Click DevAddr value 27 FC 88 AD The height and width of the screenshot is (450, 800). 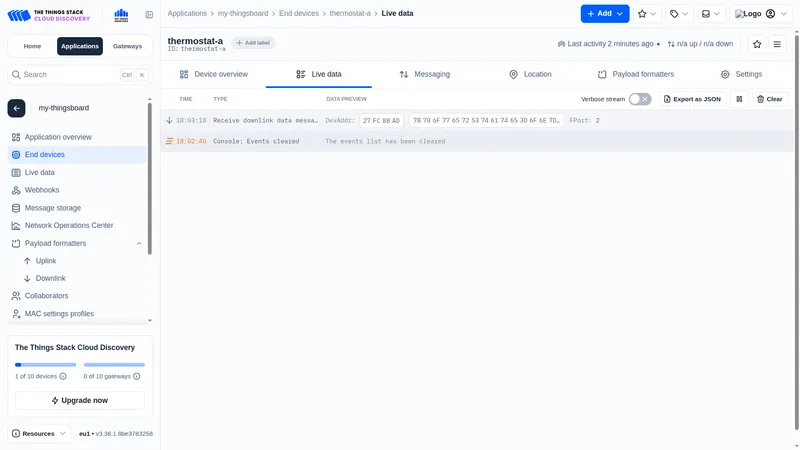(381, 120)
